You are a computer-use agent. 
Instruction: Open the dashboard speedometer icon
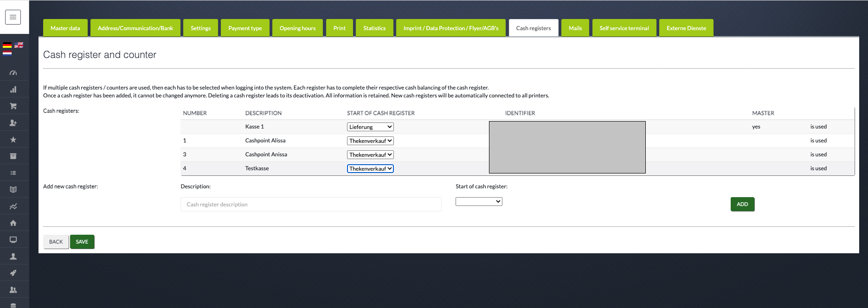tap(13, 73)
